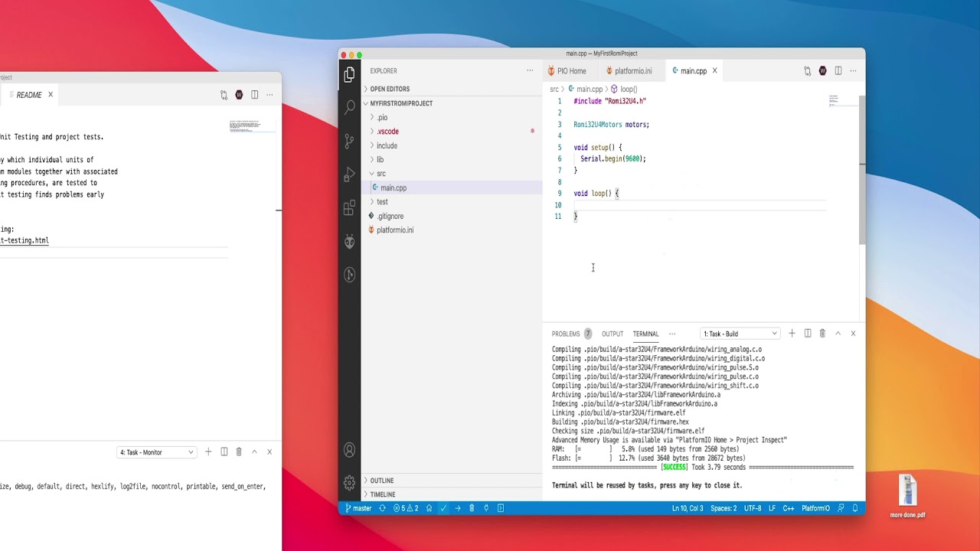Select the Terminal panel tab
Image resolution: width=980 pixels, height=551 pixels.
(x=645, y=334)
